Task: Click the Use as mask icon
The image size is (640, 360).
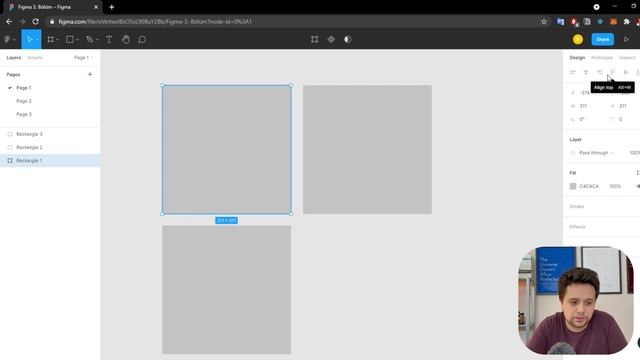Action: (x=348, y=40)
